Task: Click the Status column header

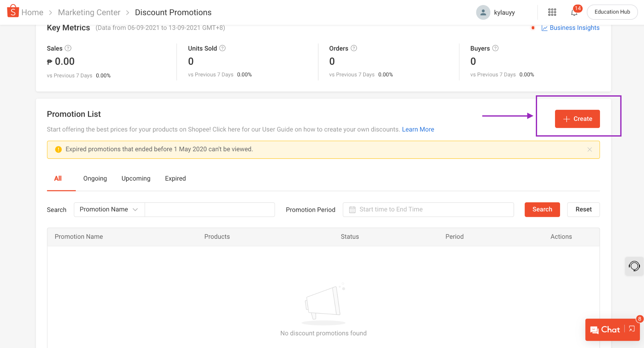Action: pyautogui.click(x=350, y=237)
